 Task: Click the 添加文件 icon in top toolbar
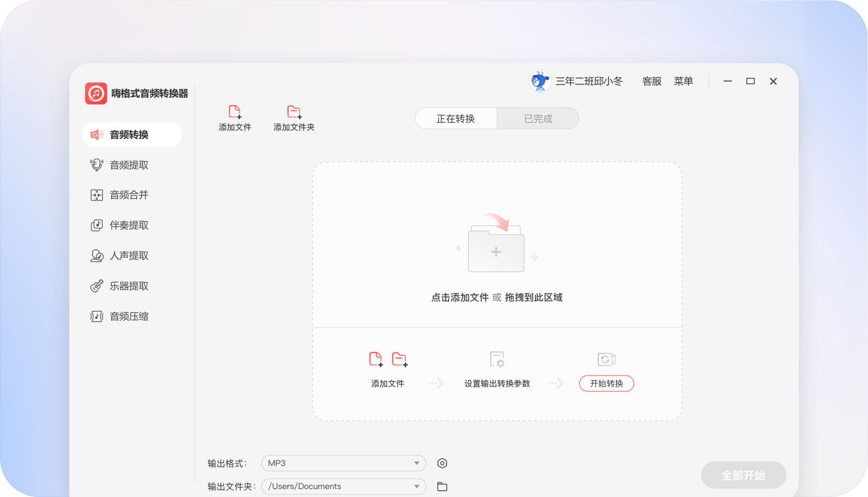coord(235,112)
